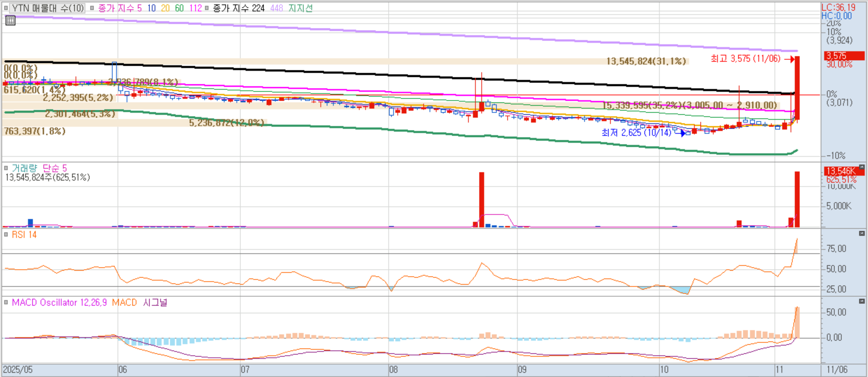Click the 최고 3,575 (11/06) high annotation
This screenshot has height=377, width=868.
point(745,58)
